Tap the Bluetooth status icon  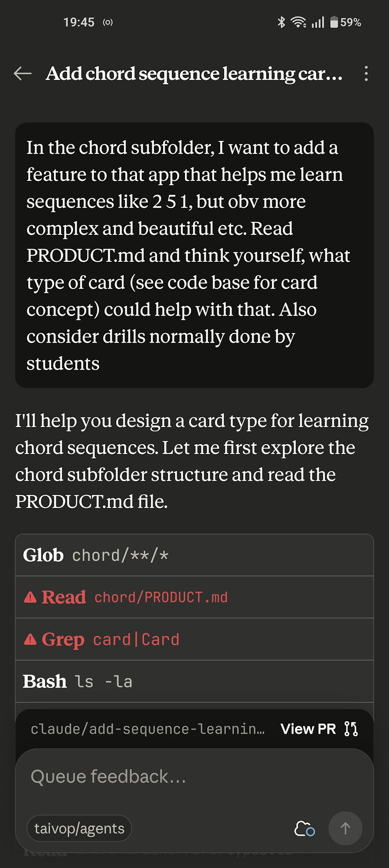[x=281, y=22]
